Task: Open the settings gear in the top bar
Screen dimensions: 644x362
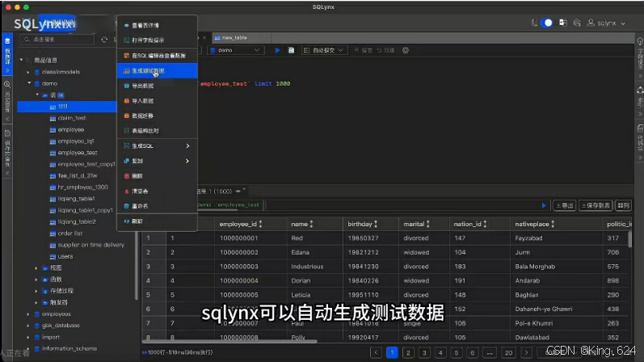Action: point(577,23)
